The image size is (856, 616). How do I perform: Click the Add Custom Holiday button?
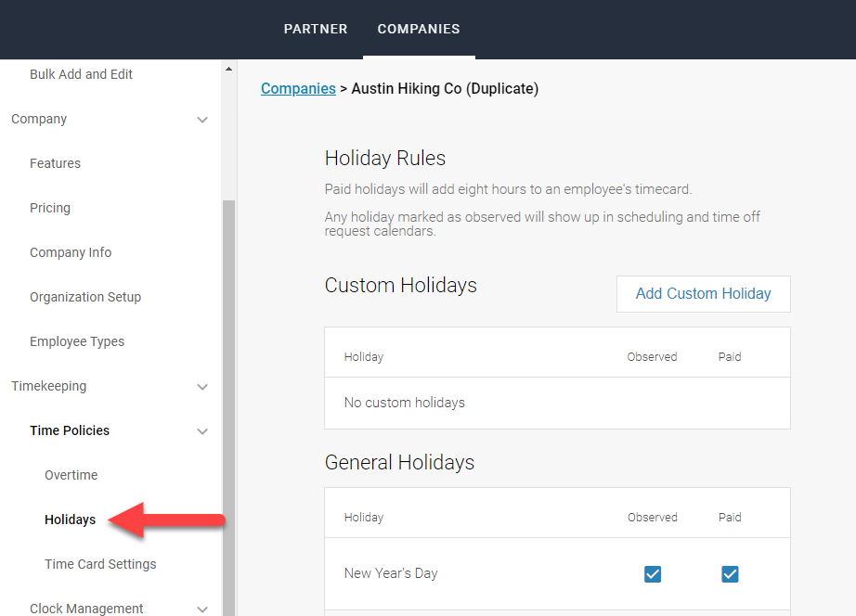[703, 293]
